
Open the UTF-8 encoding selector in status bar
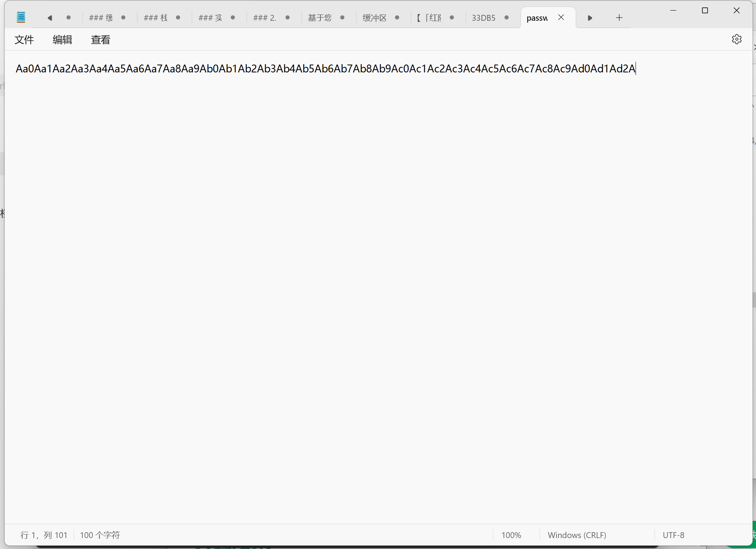tap(673, 535)
